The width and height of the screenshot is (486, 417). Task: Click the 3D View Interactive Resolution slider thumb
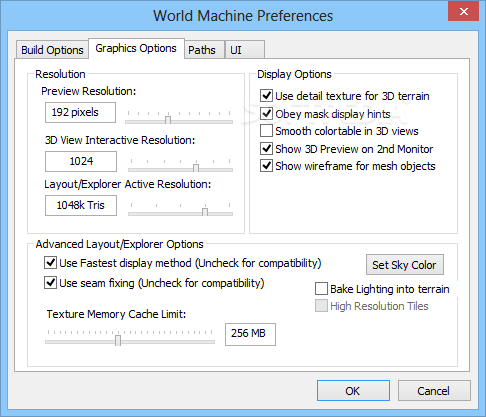pyautogui.click(x=196, y=168)
